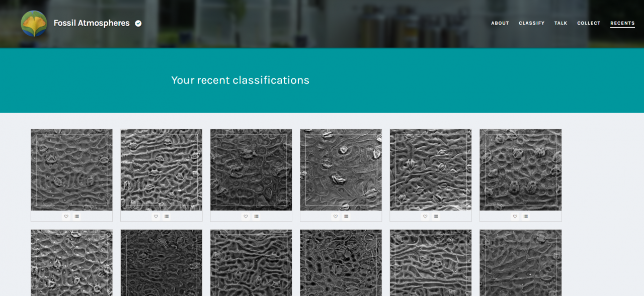644x296 pixels.
Task: Click the verified checkmark badge beside project title
Action: pyautogui.click(x=138, y=23)
